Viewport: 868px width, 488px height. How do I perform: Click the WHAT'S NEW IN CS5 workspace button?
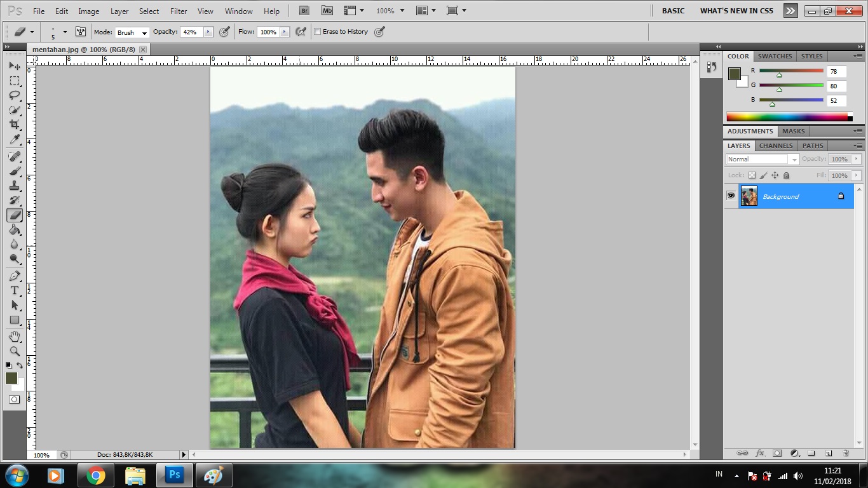tap(736, 10)
